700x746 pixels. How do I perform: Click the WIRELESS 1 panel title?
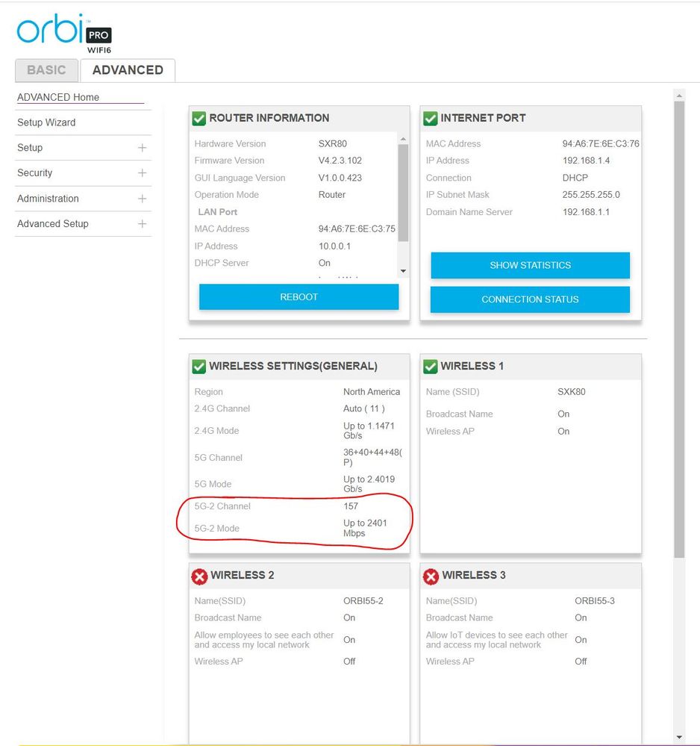pyautogui.click(x=472, y=366)
